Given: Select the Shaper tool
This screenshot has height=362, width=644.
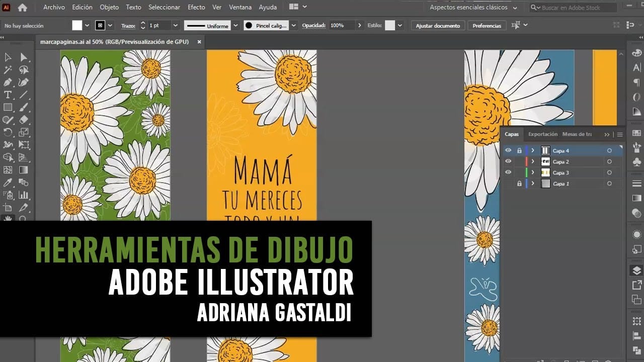Looking at the screenshot, I should [8, 120].
